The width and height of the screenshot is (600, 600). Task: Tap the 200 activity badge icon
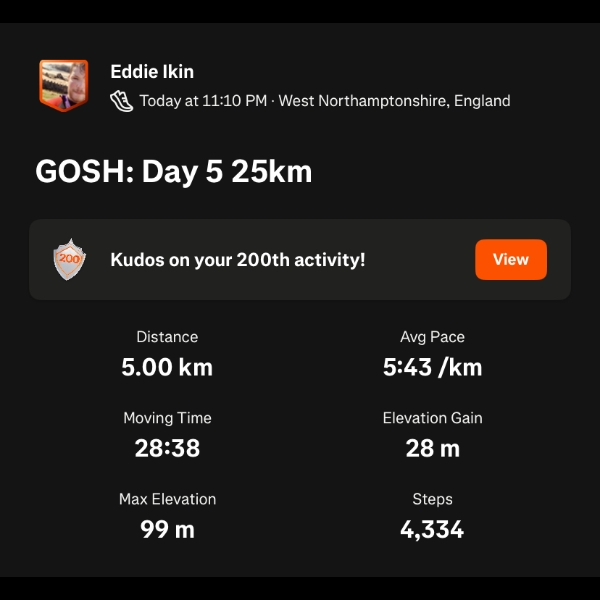[x=69, y=259]
